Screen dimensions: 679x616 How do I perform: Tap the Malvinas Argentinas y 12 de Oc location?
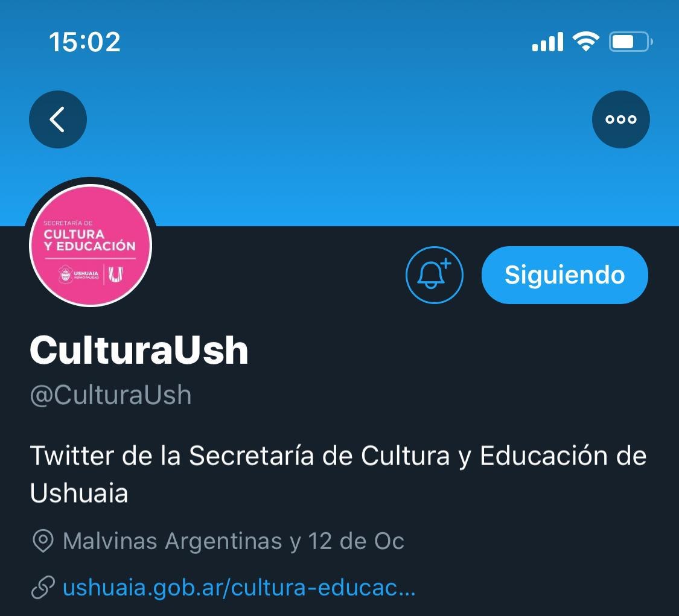[x=234, y=541]
